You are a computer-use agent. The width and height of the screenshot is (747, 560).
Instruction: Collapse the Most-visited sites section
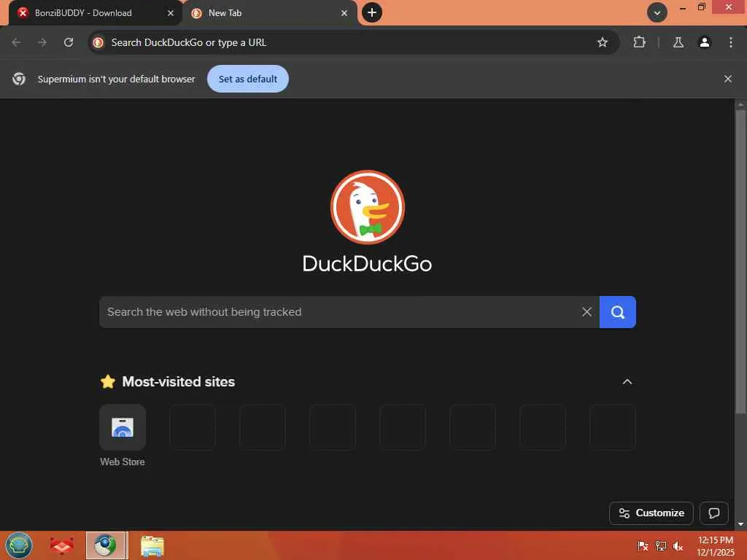coord(627,382)
